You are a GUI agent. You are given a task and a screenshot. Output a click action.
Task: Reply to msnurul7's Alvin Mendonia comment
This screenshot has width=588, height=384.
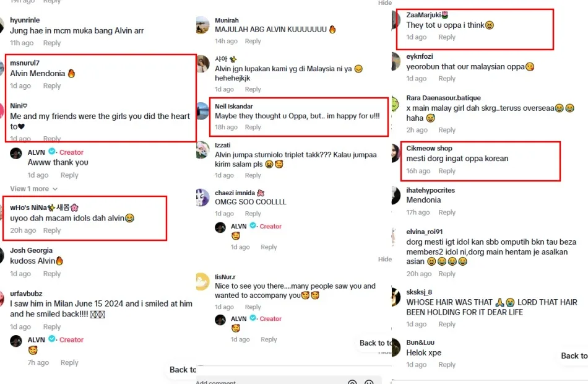[x=52, y=86]
